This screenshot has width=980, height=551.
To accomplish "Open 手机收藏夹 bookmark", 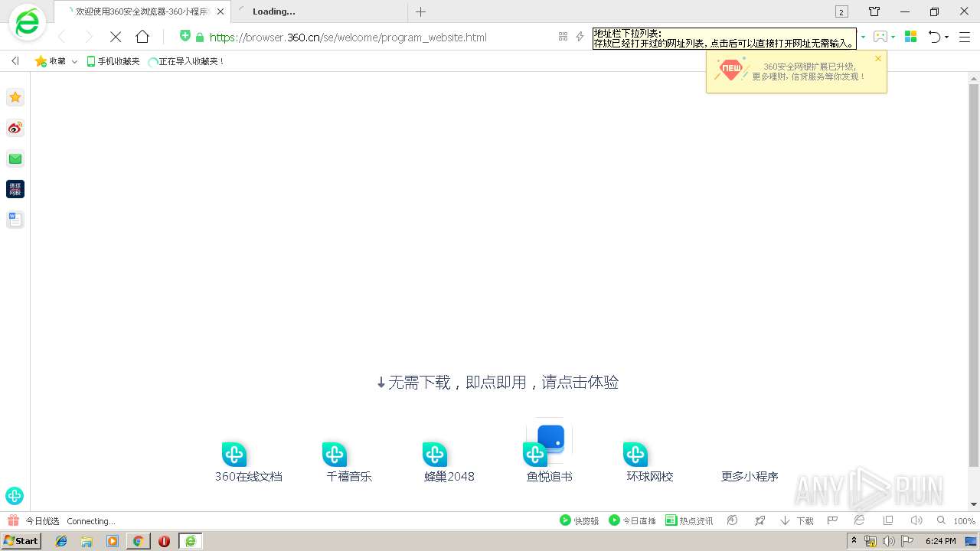I will pyautogui.click(x=113, y=61).
